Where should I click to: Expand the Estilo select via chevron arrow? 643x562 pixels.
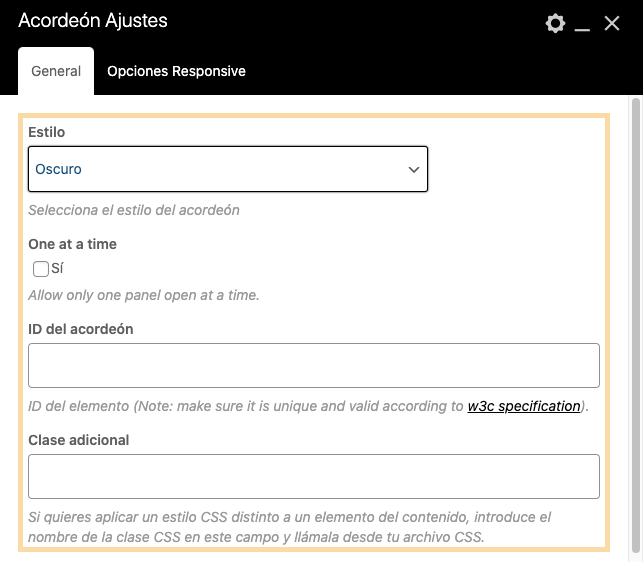[x=413, y=170]
